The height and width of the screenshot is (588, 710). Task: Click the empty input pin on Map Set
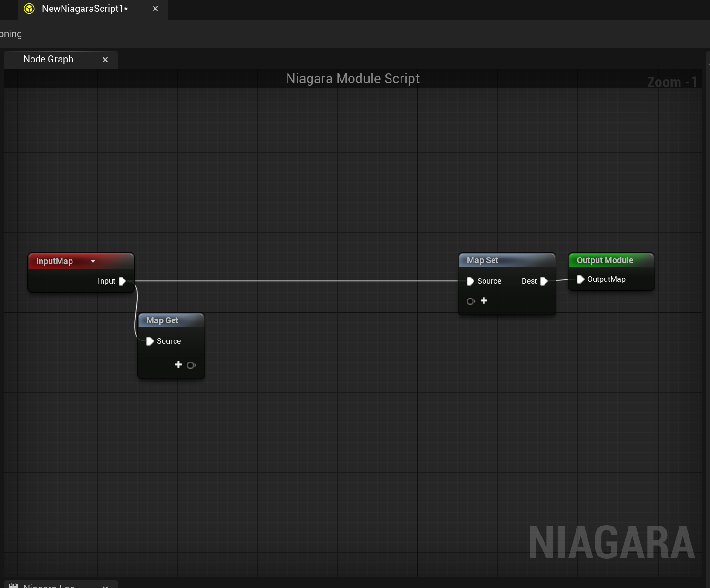coord(471,301)
